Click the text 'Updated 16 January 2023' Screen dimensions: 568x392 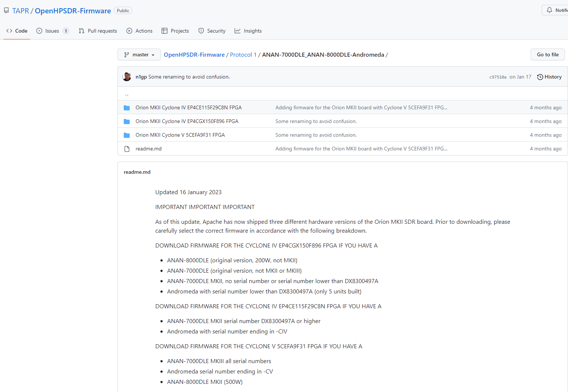(188, 192)
